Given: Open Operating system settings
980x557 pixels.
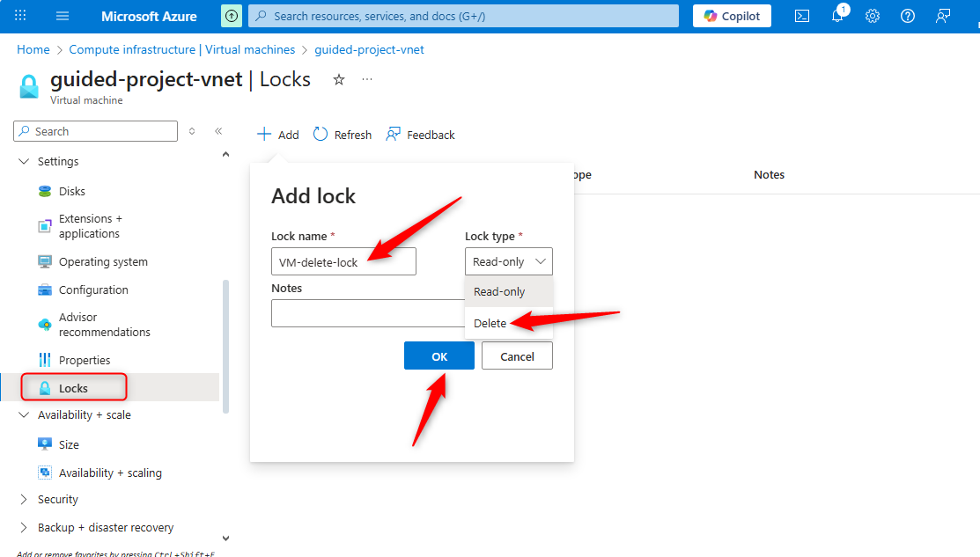Looking at the screenshot, I should (x=103, y=261).
